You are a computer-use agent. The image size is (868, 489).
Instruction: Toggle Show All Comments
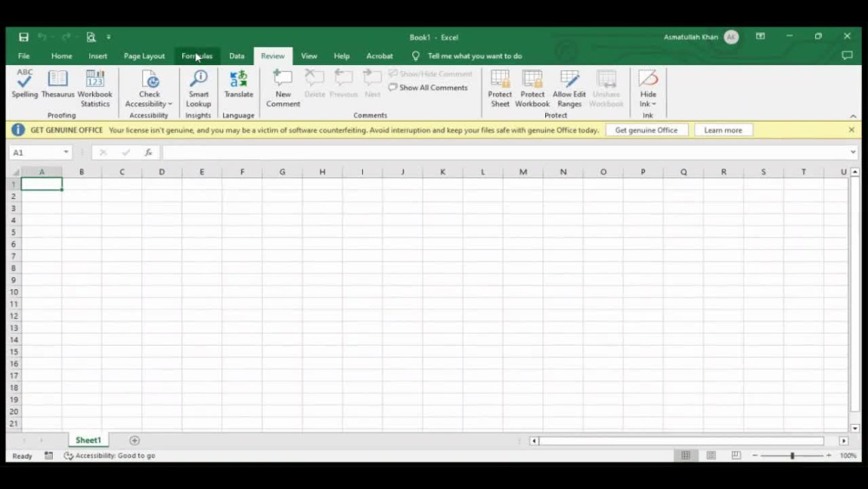coord(428,88)
